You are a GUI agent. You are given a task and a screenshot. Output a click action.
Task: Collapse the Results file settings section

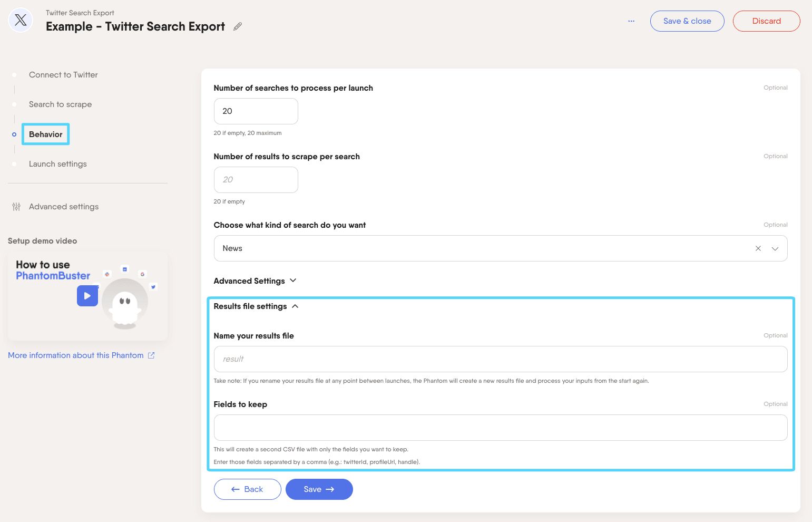(x=256, y=306)
